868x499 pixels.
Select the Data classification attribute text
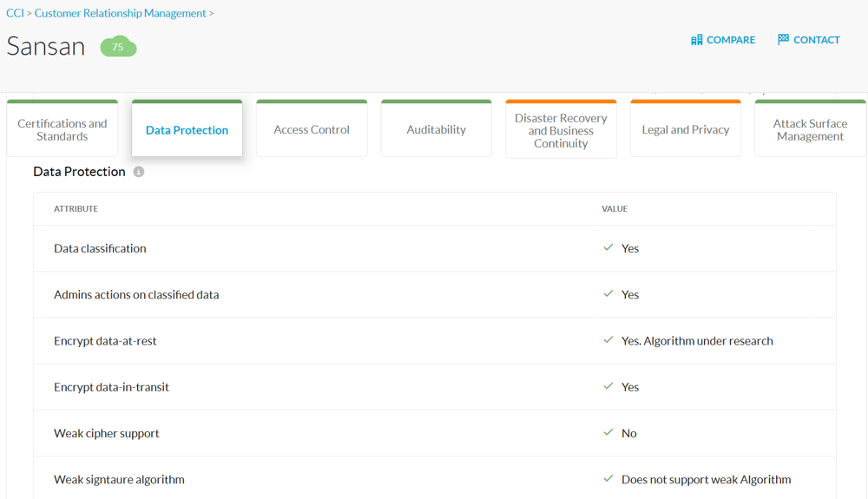click(x=100, y=248)
